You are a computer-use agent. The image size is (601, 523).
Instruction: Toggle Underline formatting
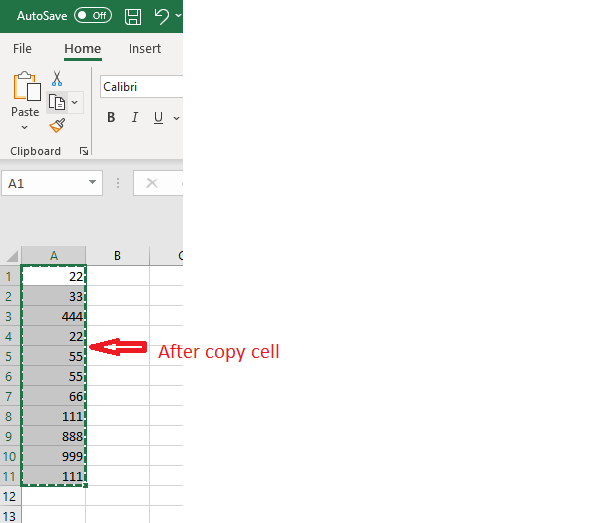click(x=158, y=117)
